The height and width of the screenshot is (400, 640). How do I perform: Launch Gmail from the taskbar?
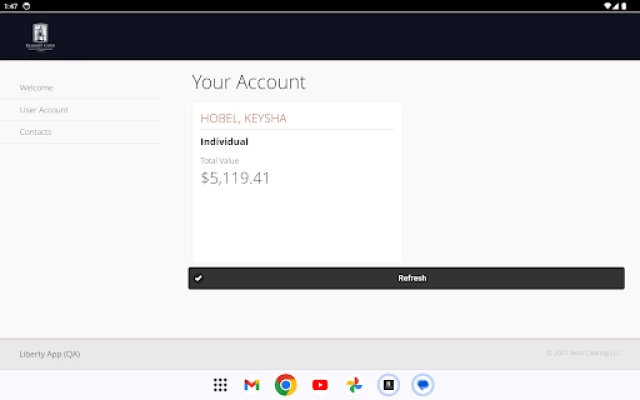tap(252, 384)
